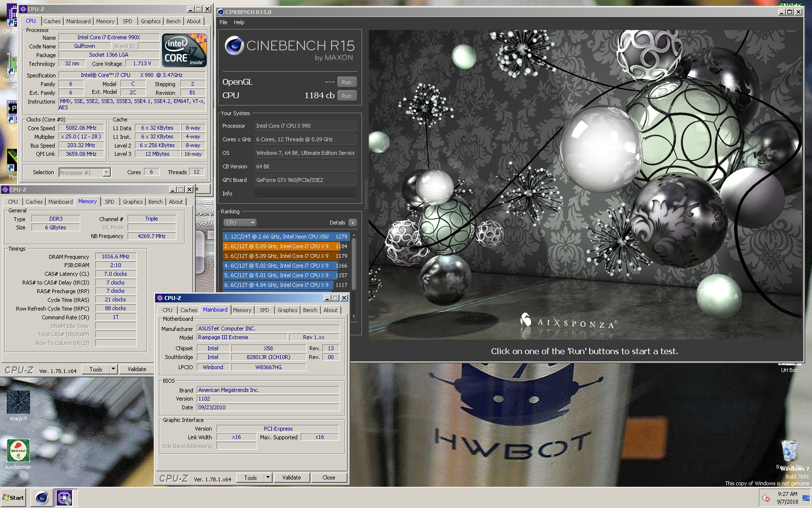The width and height of the screenshot is (812, 508).
Task: Select ranking entry 6 with score 1117
Action: (x=286, y=285)
